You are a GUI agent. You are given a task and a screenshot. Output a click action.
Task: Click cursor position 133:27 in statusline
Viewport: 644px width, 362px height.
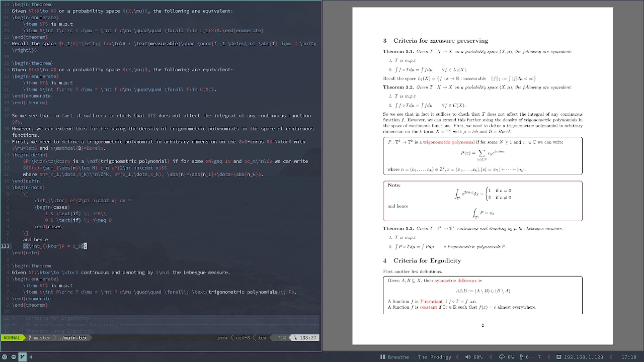[x=308, y=338]
